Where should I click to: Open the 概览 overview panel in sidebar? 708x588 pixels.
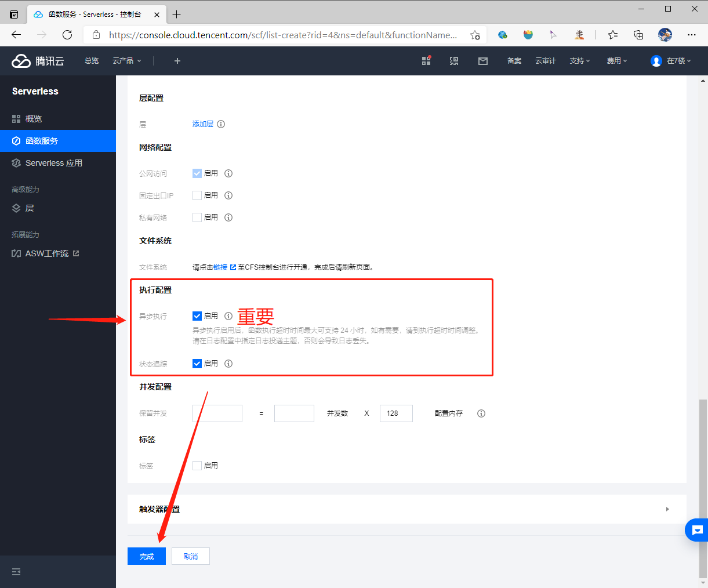[x=33, y=118]
